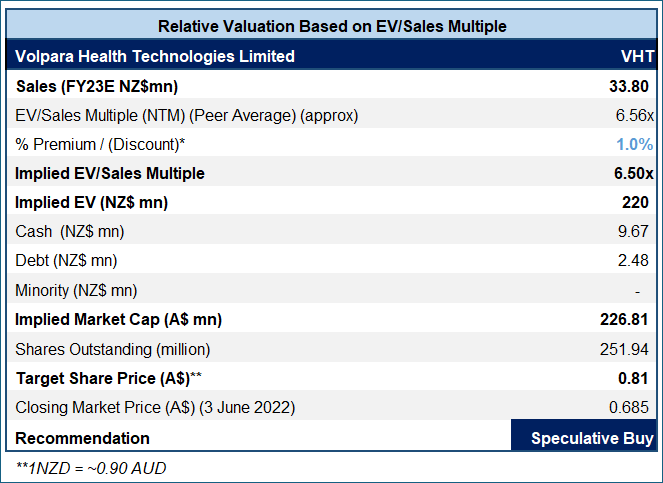
Task: Select 'Closing Market Price (A$) (3 June 2022)' label
Action: click(x=155, y=408)
